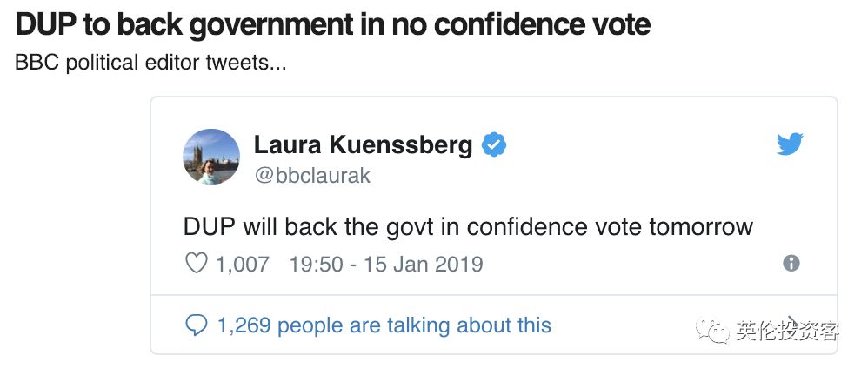Open the '19:50 - 15 Jan 2019' timestamp
The height and width of the screenshot is (369, 868).
click(x=385, y=263)
